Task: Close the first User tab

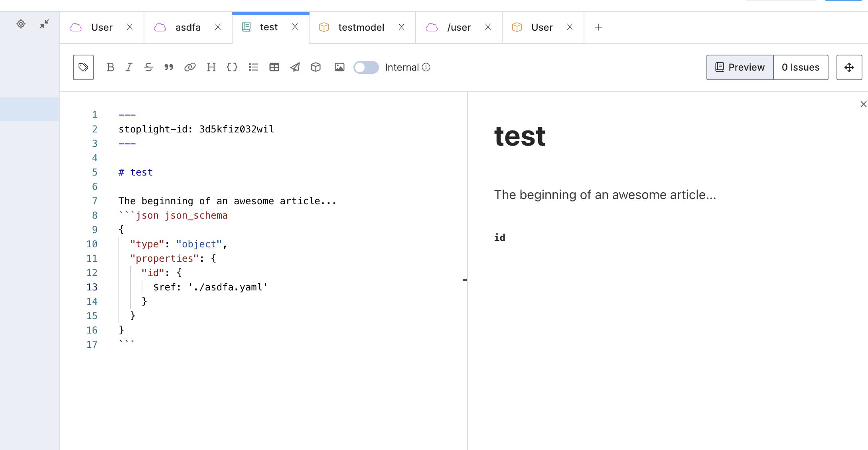Action: point(130,27)
